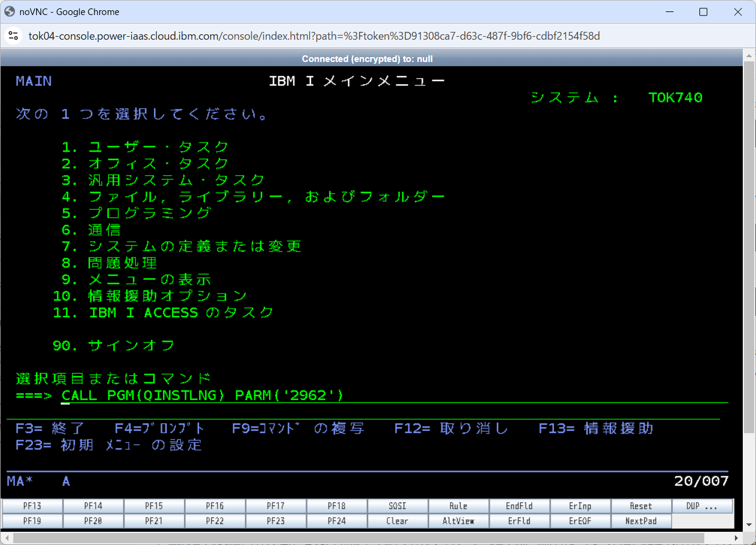This screenshot has height=545, width=756.
Task: Click the cursor position indicator 20/007
Action: click(x=701, y=481)
